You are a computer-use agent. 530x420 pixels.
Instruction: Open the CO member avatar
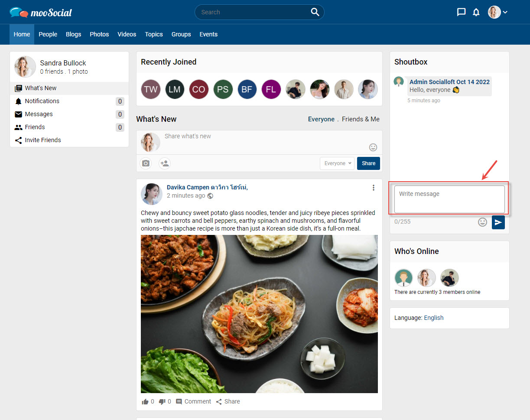[199, 89]
